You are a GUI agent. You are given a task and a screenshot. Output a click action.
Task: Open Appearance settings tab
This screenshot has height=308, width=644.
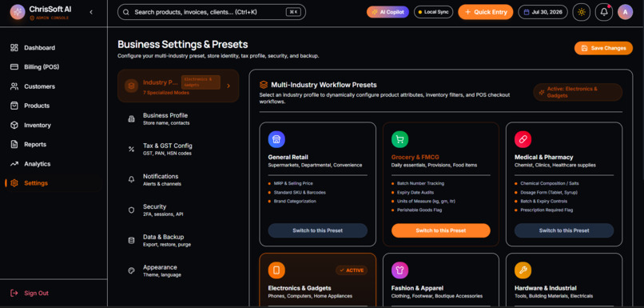click(x=178, y=271)
